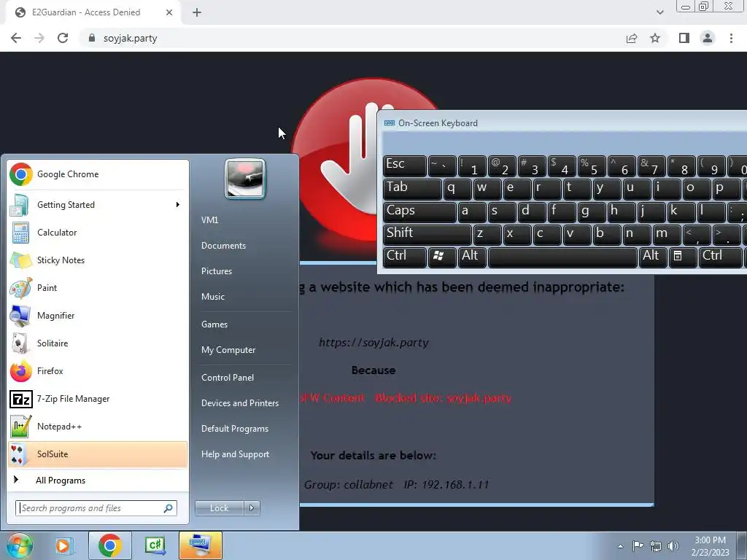Toggle Chrome side panel
This screenshot has width=747, height=560.
684,38
